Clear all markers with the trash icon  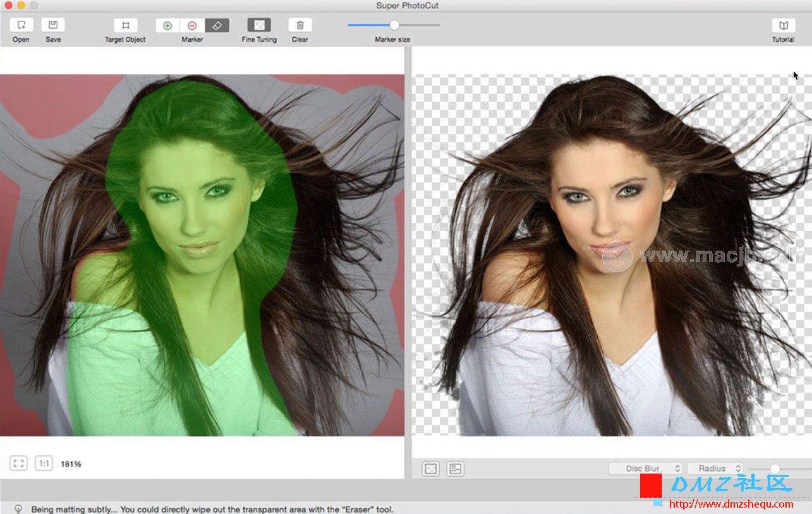coord(300,25)
